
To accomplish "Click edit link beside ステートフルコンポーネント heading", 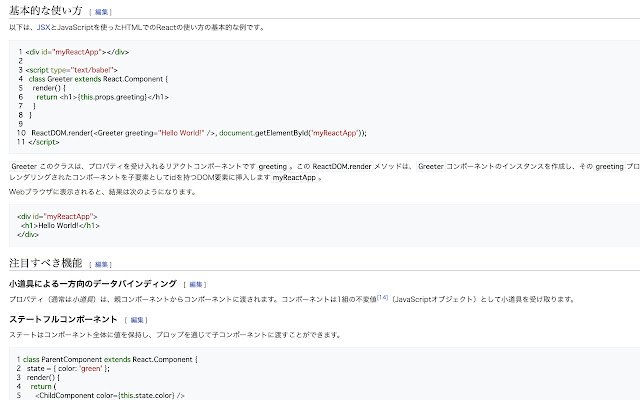I will 137,320.
